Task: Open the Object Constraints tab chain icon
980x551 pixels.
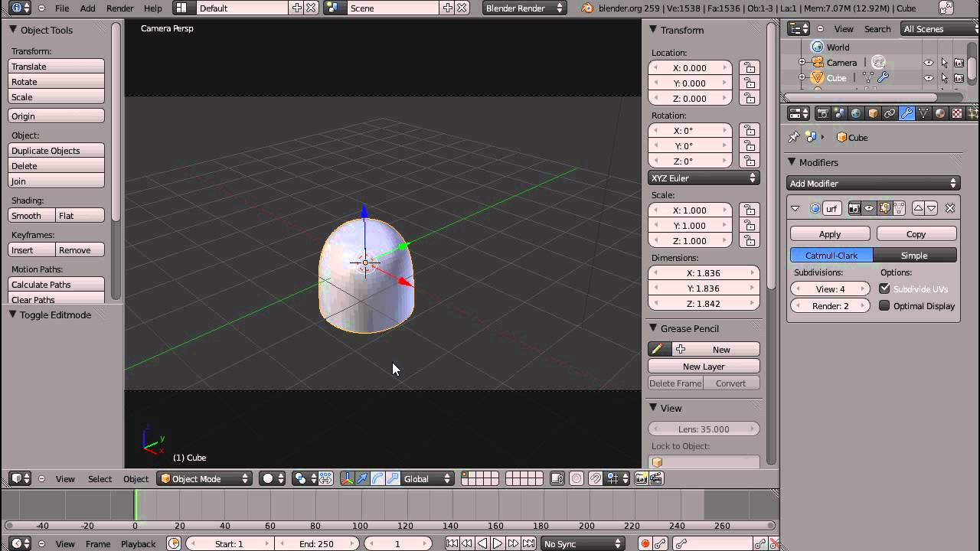Action: pyautogui.click(x=890, y=113)
